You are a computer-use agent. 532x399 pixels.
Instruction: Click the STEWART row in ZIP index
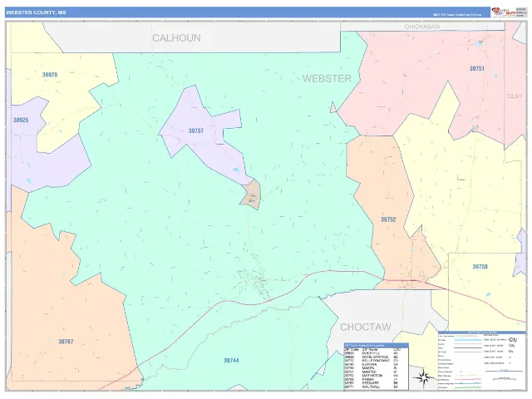tap(375, 383)
